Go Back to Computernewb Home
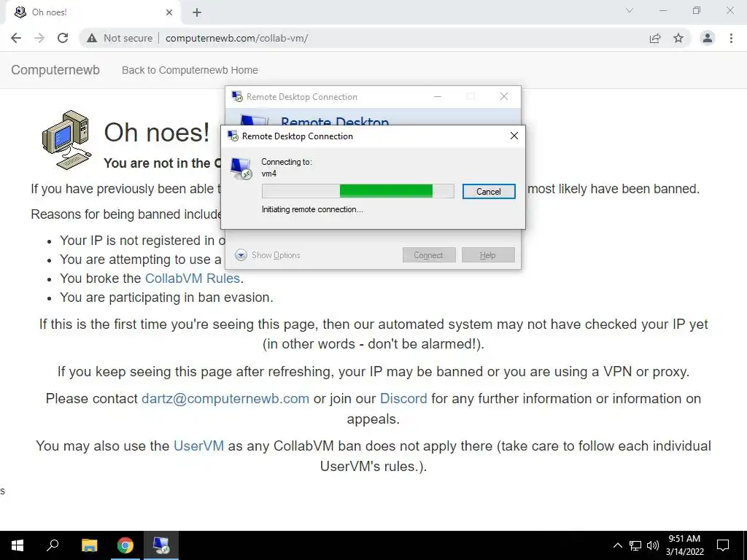The image size is (747, 560). 190,70
